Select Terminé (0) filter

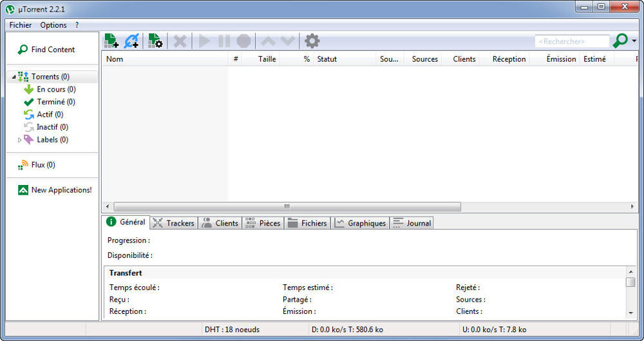(50, 102)
